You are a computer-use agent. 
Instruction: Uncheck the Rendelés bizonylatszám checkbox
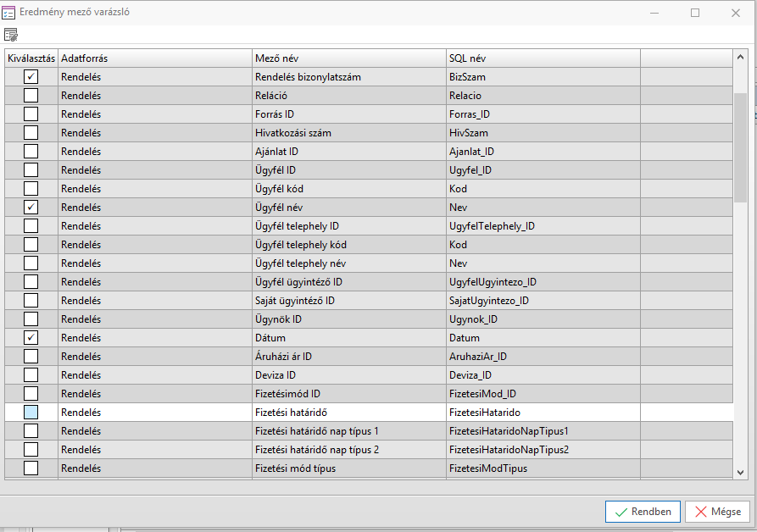(x=31, y=77)
